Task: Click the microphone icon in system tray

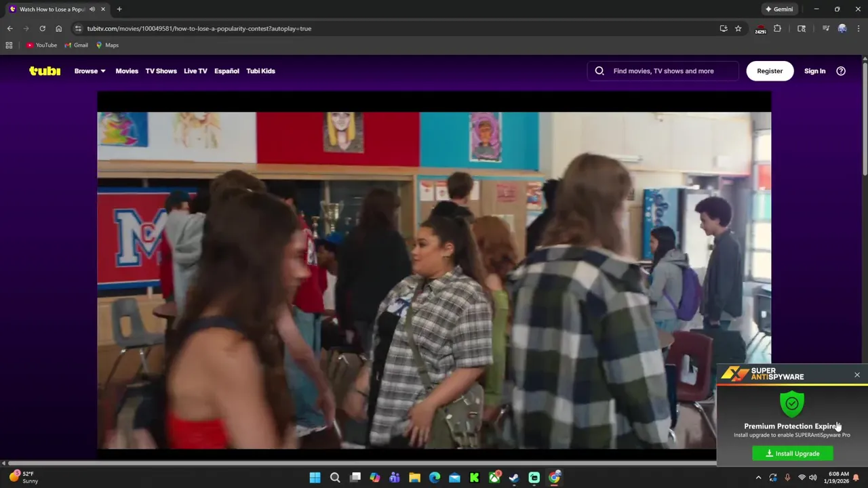Action: pos(787,477)
